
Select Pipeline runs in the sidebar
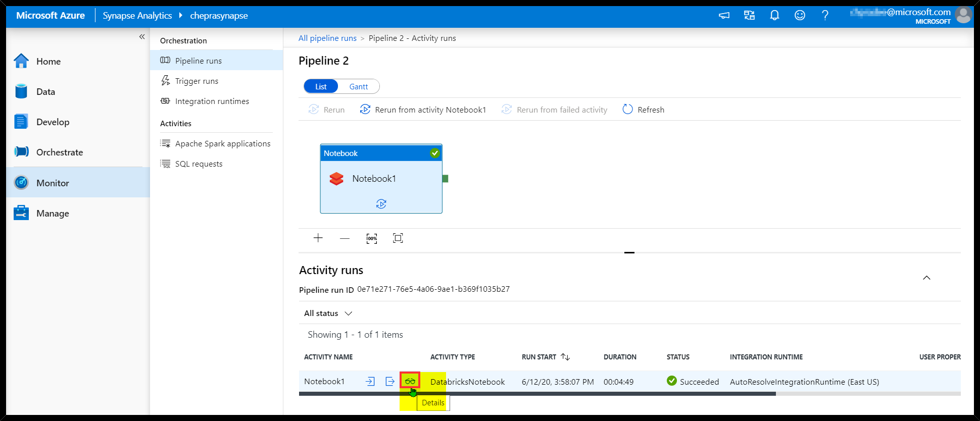[216, 61]
